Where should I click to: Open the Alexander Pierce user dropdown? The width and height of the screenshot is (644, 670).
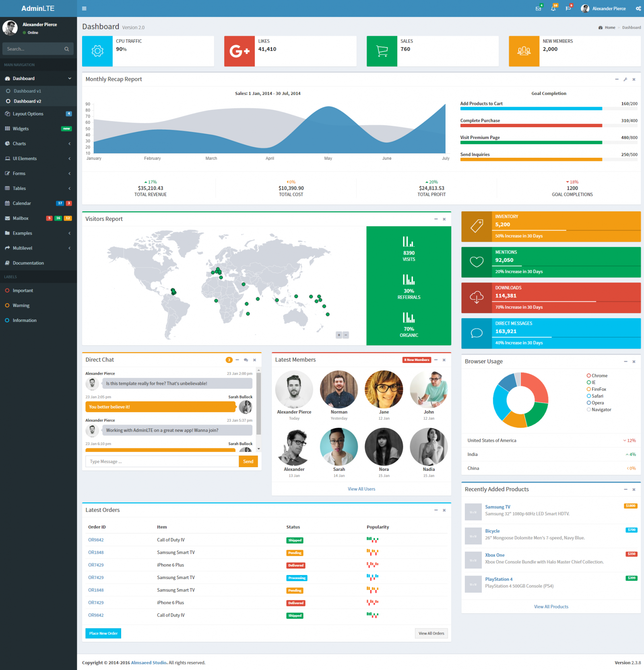coord(603,8)
